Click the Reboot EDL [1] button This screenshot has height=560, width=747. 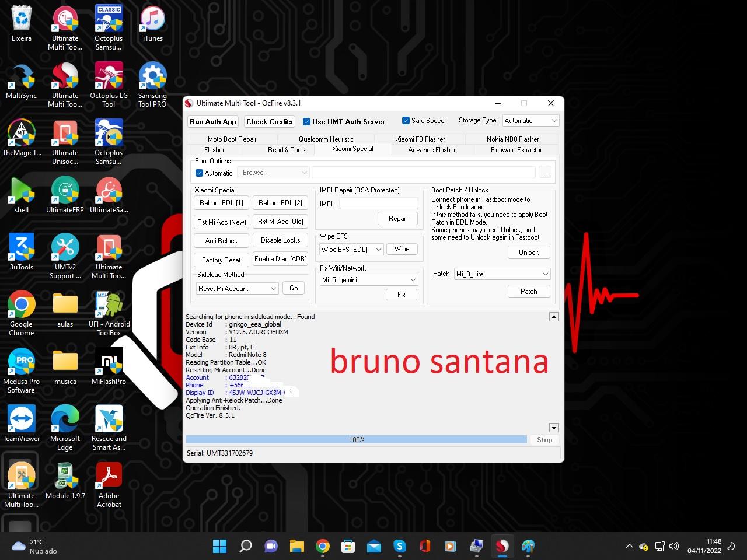tap(221, 203)
